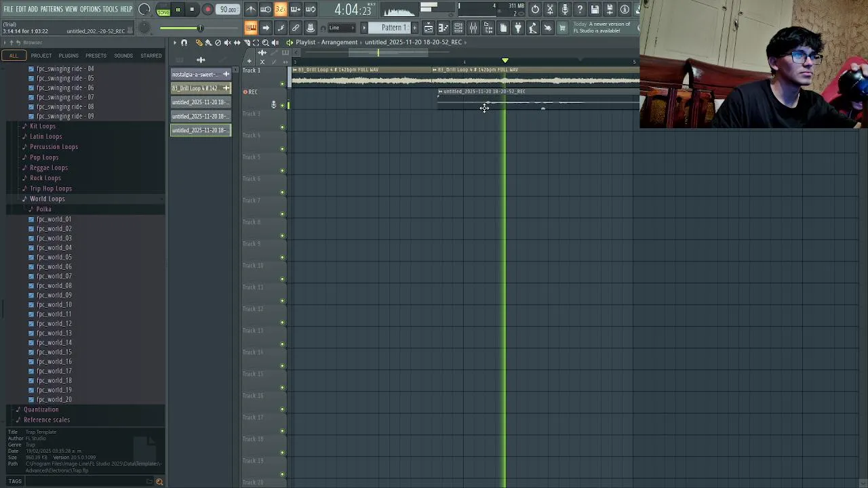Select the Draw pencil tool in playlist

pyautogui.click(x=199, y=42)
